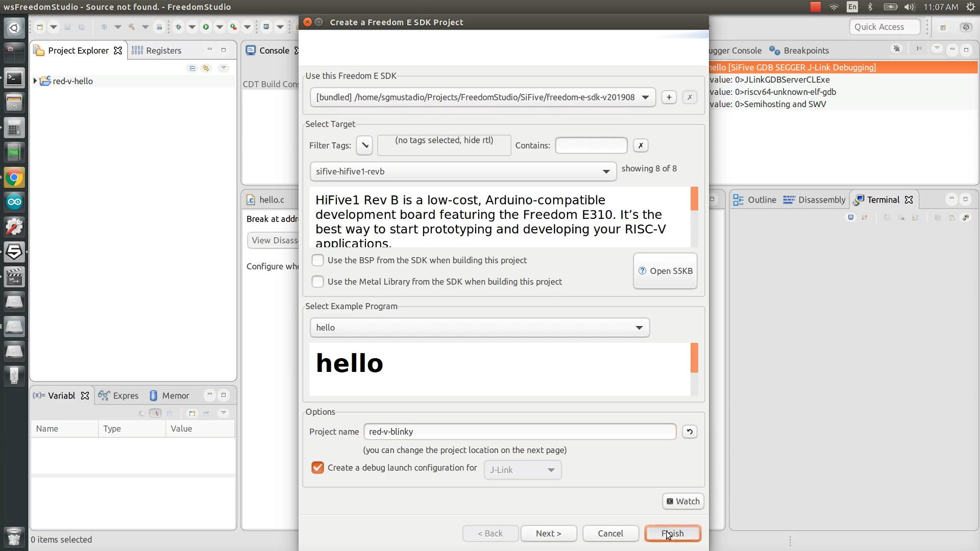Click the Project name text field
Screen dimensions: 980x551
click(519, 432)
